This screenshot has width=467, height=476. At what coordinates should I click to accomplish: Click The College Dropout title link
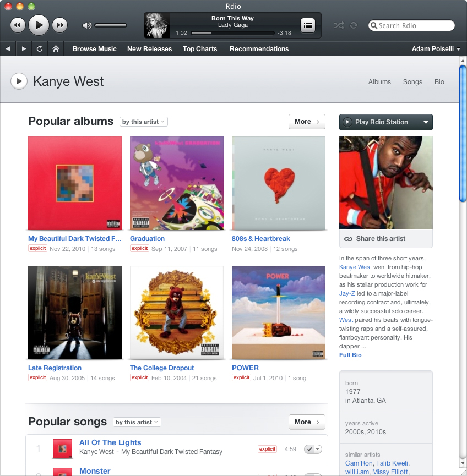click(x=162, y=368)
